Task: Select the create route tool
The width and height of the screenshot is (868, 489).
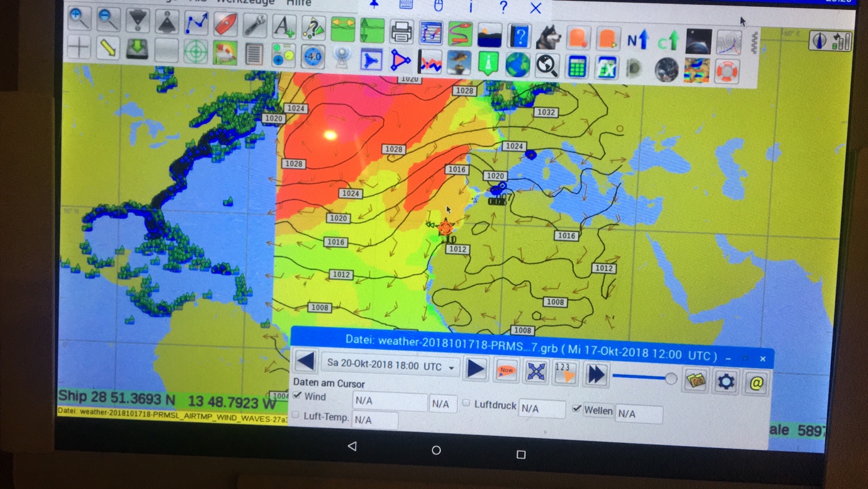Action: (196, 23)
